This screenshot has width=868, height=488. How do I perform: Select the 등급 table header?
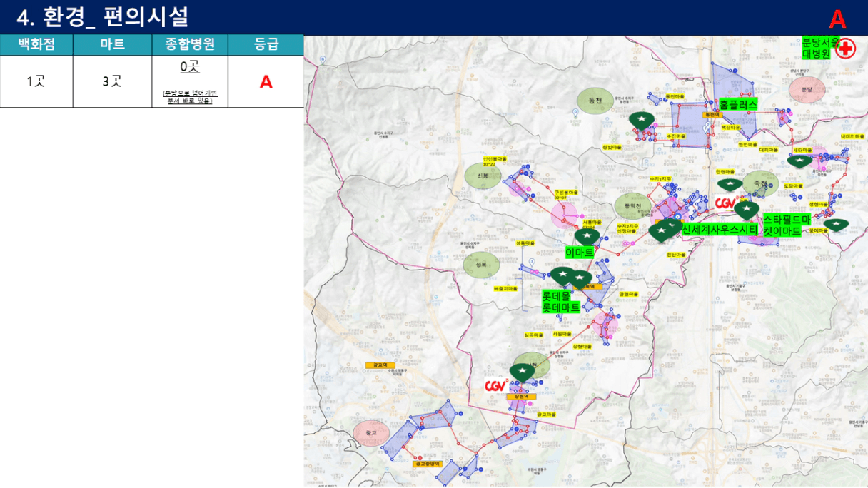click(x=266, y=44)
